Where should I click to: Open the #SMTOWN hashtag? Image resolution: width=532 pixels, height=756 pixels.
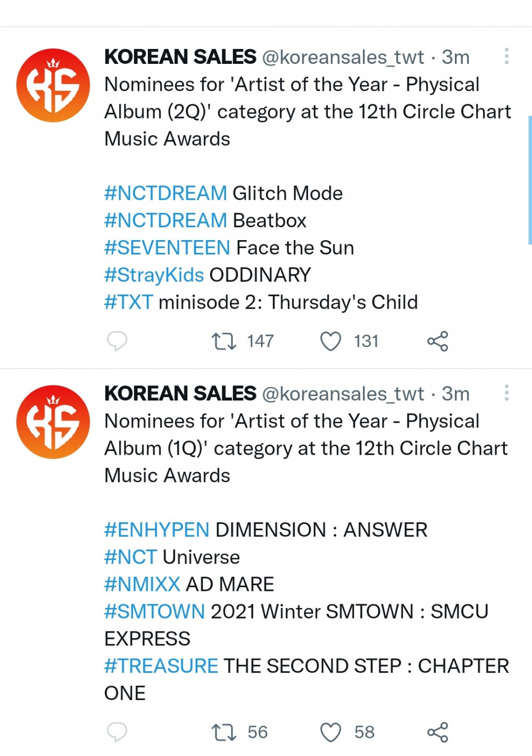(x=155, y=611)
